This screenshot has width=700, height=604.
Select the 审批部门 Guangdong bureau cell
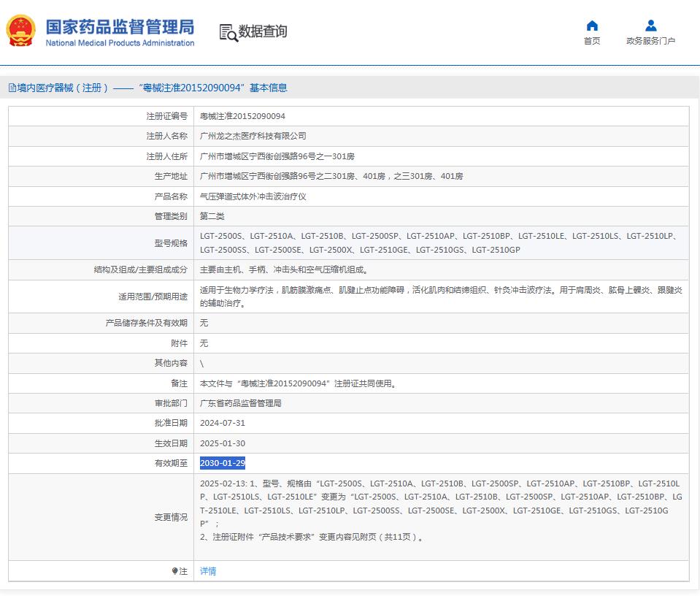[x=242, y=402]
